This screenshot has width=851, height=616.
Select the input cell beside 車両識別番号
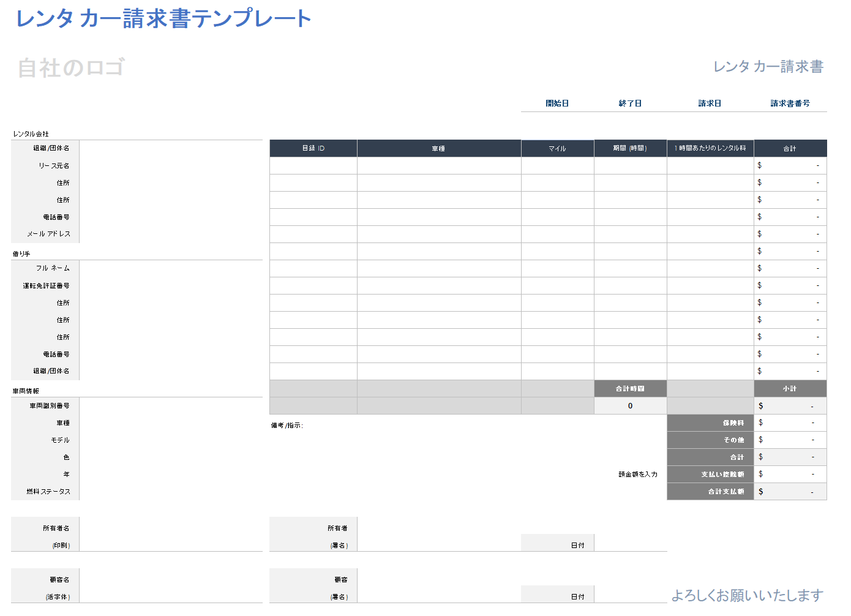click(171, 406)
